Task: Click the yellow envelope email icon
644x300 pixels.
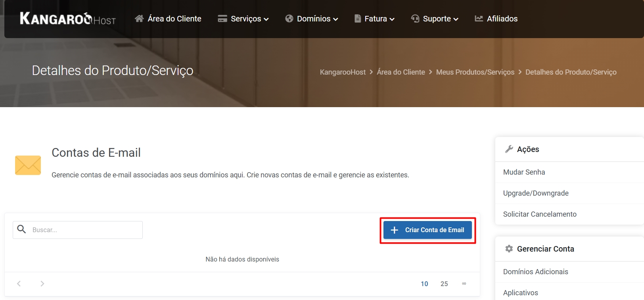Action: (x=28, y=165)
